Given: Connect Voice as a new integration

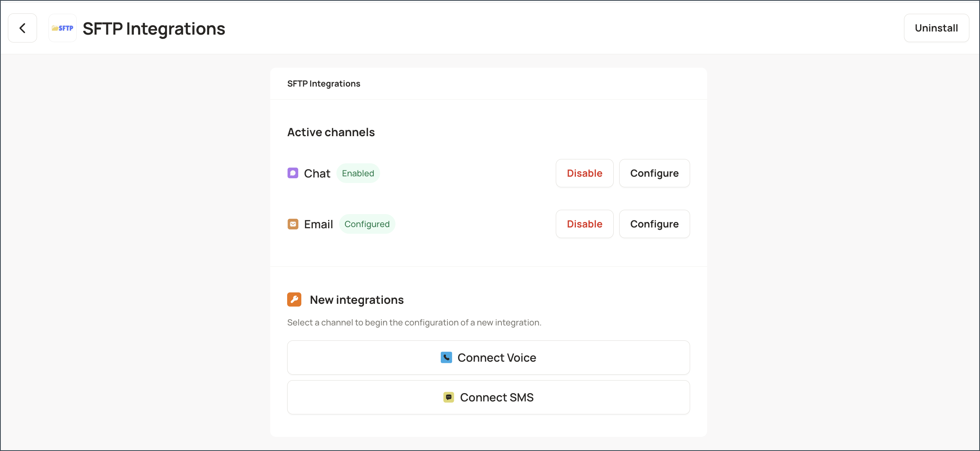Looking at the screenshot, I should (x=488, y=357).
